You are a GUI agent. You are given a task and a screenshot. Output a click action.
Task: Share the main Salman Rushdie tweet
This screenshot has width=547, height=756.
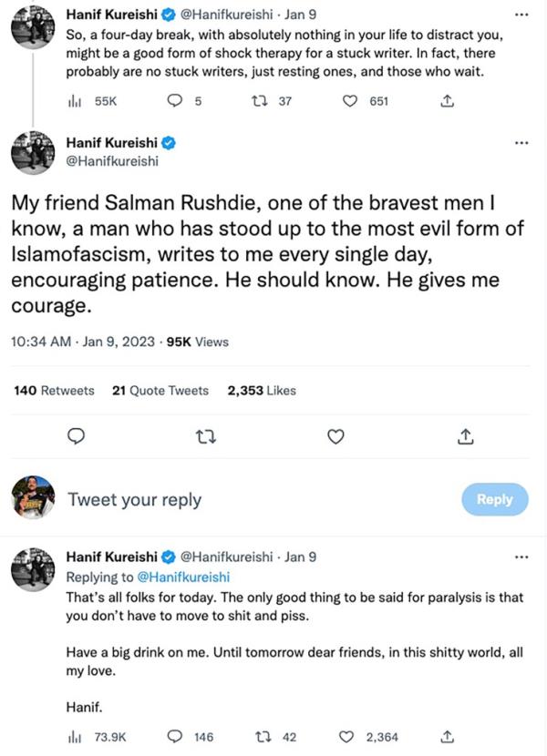[465, 437]
